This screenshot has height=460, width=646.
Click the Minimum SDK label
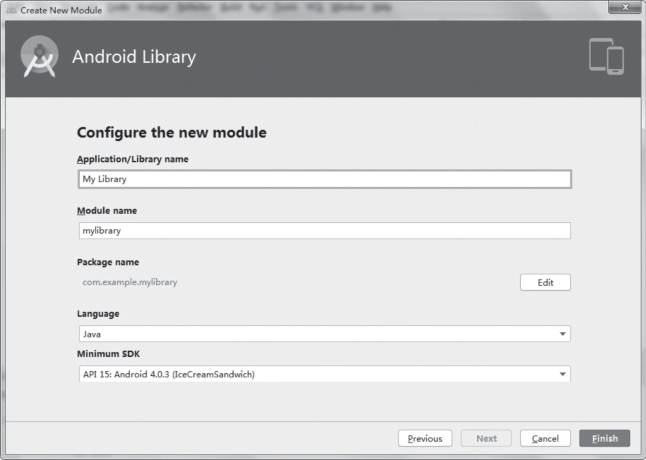tap(108, 354)
